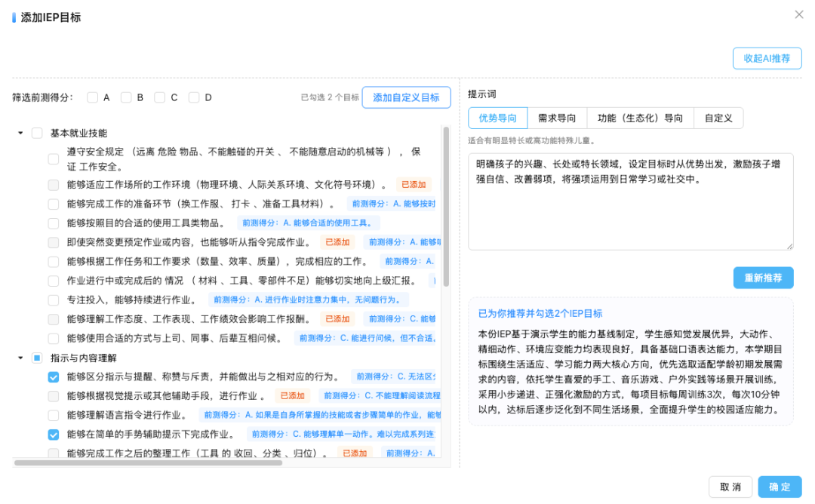The width and height of the screenshot is (815, 504).
Task: Check 能够适应工作场所的工作环境 checkbox
Action: (54, 184)
